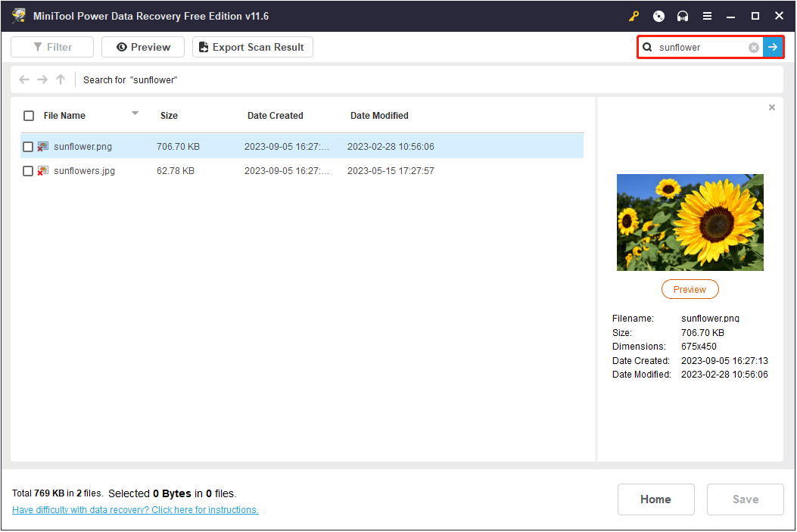Click the Export Scan Result icon
The height and width of the screenshot is (532, 797).
click(x=203, y=46)
